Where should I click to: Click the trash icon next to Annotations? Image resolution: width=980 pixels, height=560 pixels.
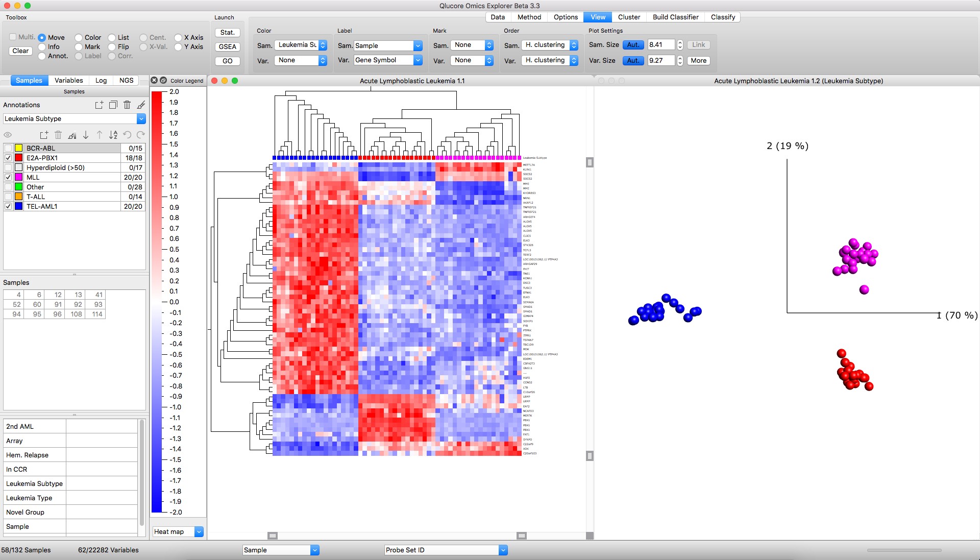pyautogui.click(x=127, y=105)
